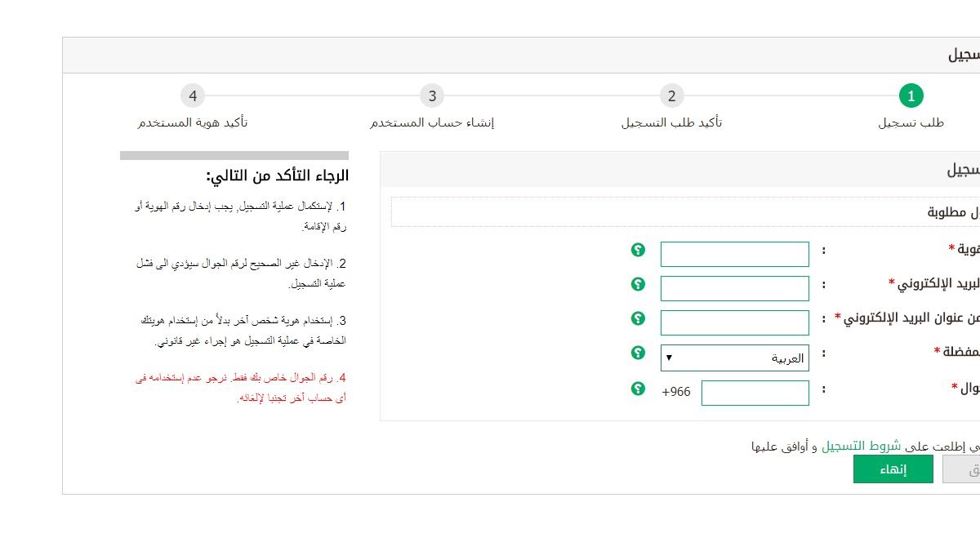Click red instruction 4 about رقم الجوال
This screenshot has width=980, height=551.
(241, 388)
